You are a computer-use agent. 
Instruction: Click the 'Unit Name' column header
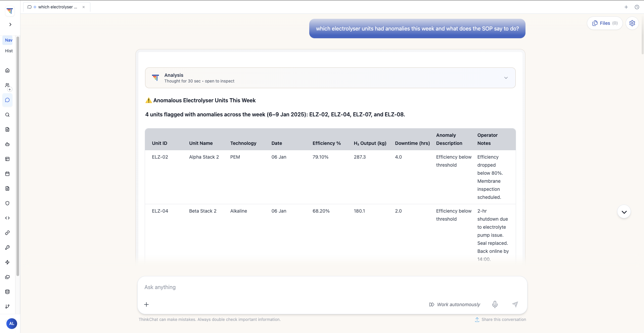point(201,143)
